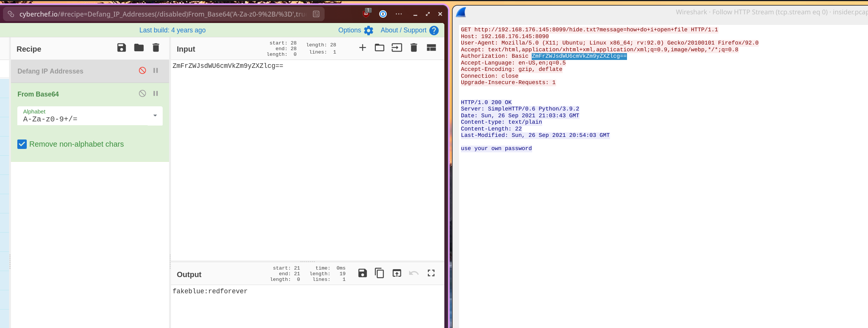This screenshot has width=868, height=328.
Task: Open a folder as input
Action: coord(379,48)
